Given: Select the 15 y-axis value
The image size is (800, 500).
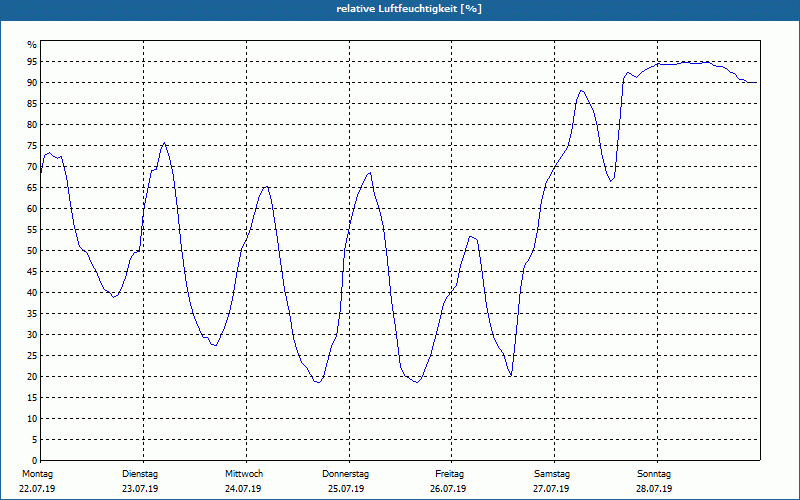Looking at the screenshot, I should click(x=32, y=397).
